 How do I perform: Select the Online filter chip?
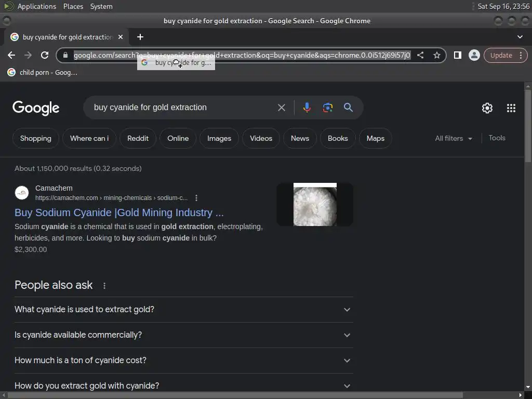click(x=178, y=138)
